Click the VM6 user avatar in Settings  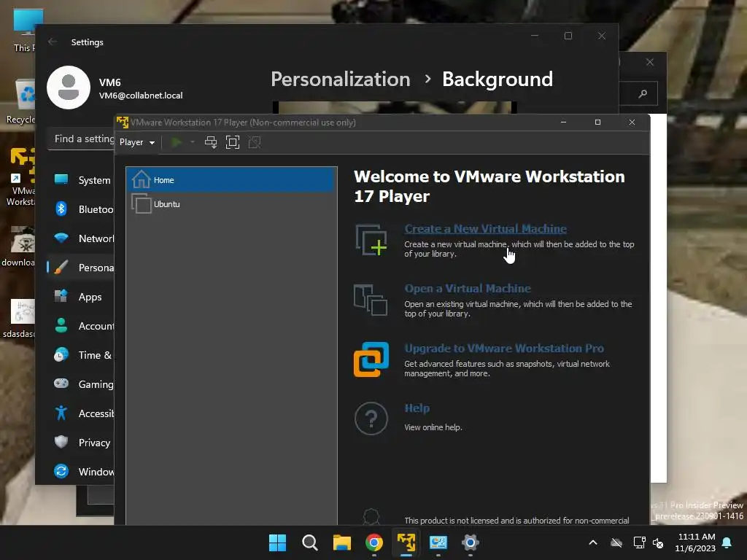69,87
